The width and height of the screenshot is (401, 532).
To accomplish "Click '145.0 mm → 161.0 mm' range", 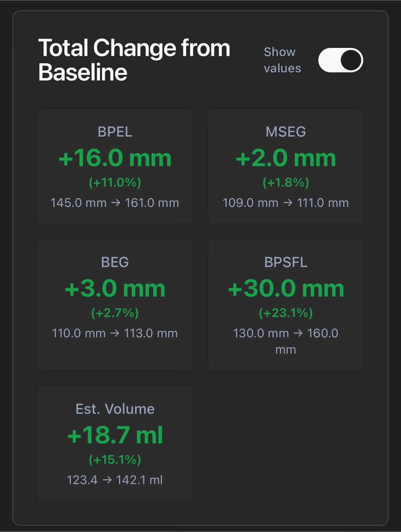I will pos(115,203).
